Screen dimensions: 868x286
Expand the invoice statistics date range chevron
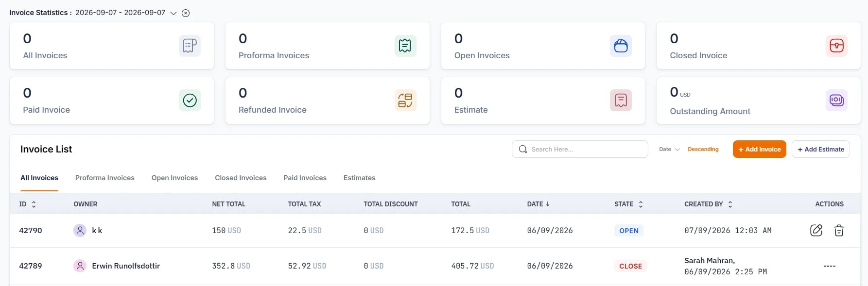coord(174,13)
